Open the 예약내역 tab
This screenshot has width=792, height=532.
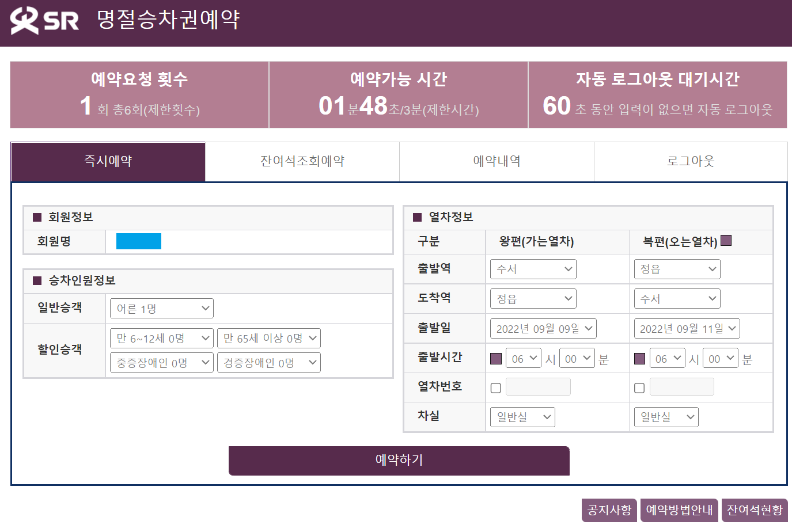pos(497,161)
